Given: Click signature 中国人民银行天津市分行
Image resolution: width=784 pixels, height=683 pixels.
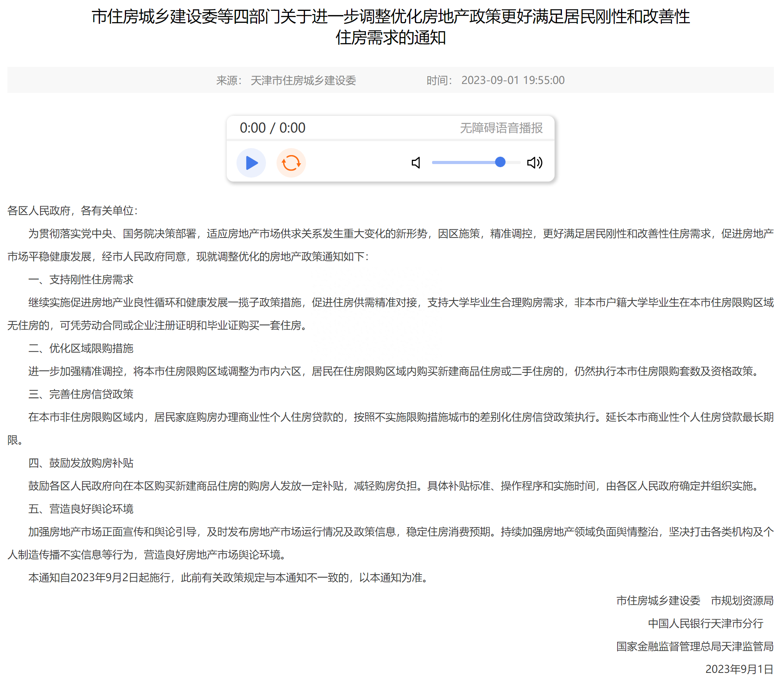Looking at the screenshot, I should 705,624.
